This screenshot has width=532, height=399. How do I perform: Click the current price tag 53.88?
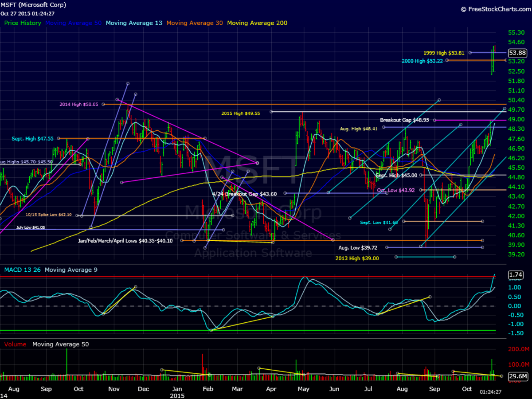[517, 53]
